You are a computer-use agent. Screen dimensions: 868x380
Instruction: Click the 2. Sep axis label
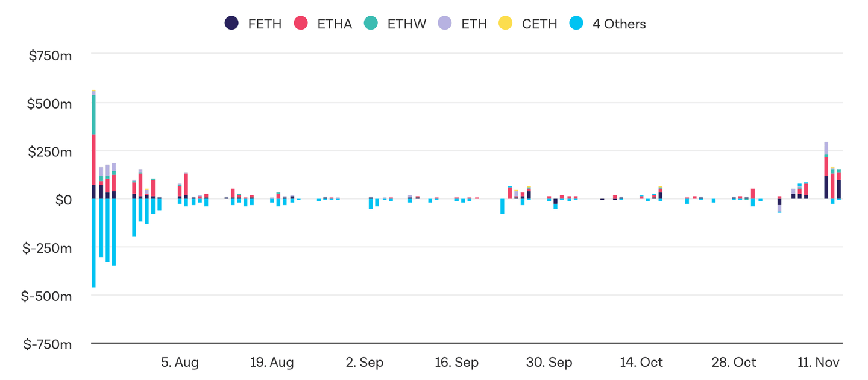pyautogui.click(x=364, y=363)
